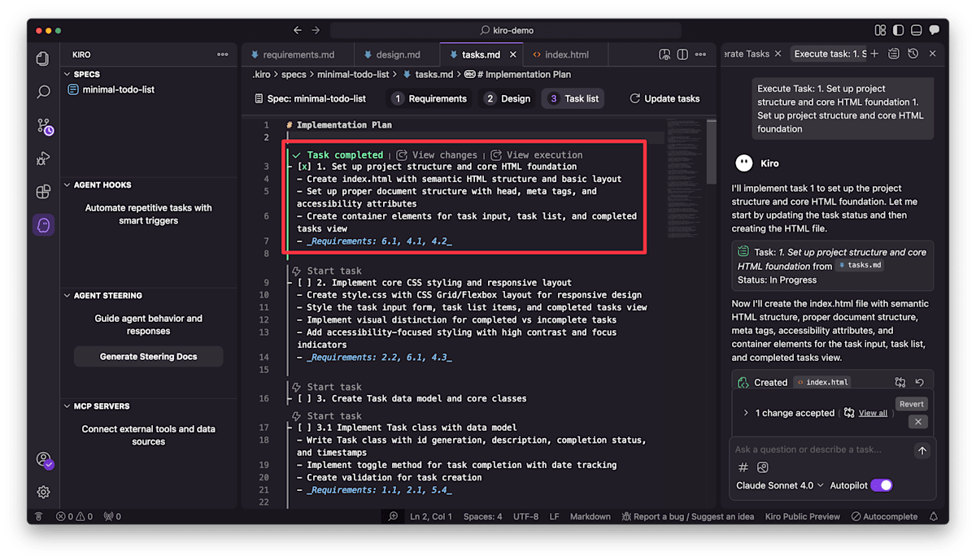Viewport: 976px width, 560px height.
Task: Open Manage gear icon in activity bar
Action: click(43, 492)
